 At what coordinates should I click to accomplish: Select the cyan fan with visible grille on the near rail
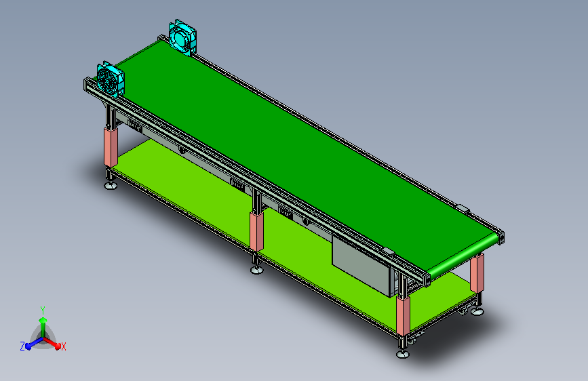coord(111,79)
